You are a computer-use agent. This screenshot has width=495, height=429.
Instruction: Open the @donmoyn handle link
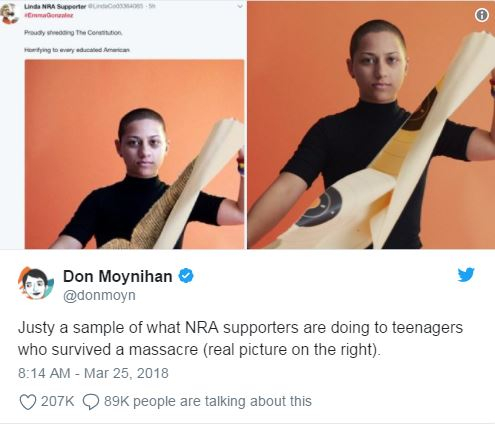coord(99,295)
